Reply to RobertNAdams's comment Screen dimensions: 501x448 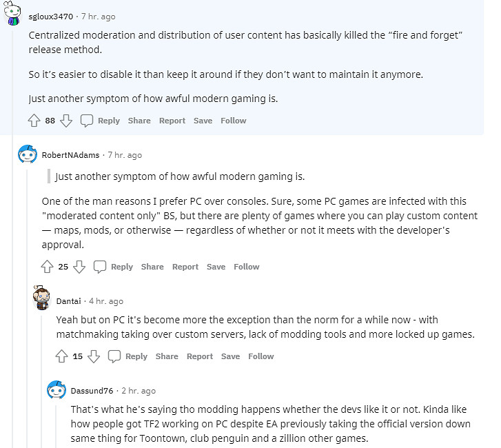pos(122,267)
